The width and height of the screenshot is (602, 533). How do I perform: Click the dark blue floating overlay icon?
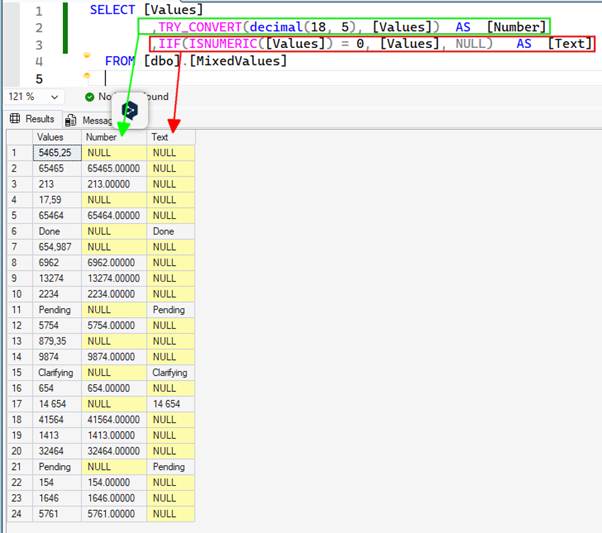tap(131, 110)
